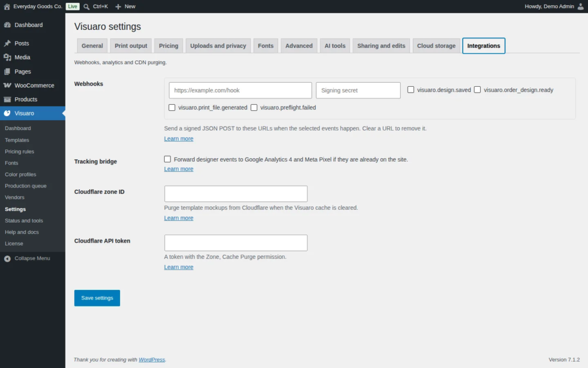Screen dimensions: 588x368
Task: Open Help and docs submenu item
Action: coord(22,232)
